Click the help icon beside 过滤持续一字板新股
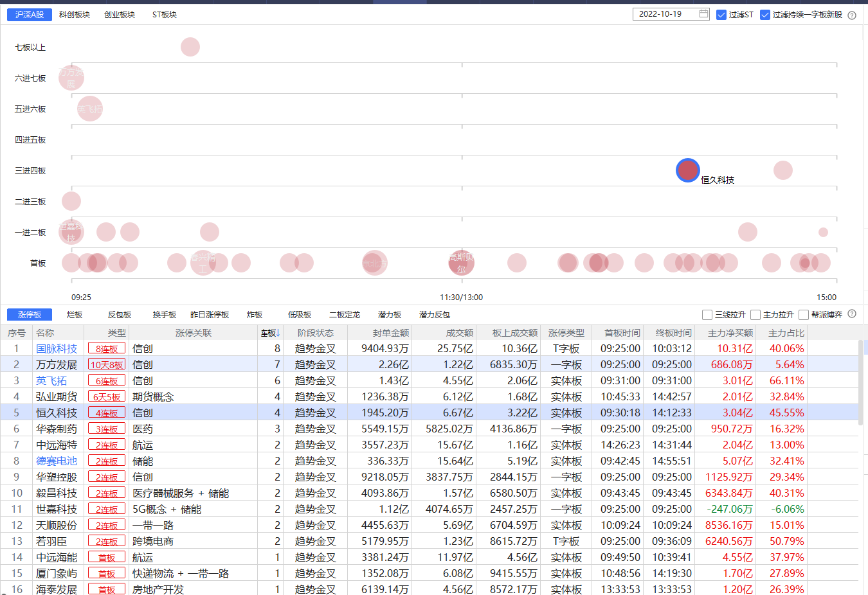This screenshot has width=868, height=595. 852,15
